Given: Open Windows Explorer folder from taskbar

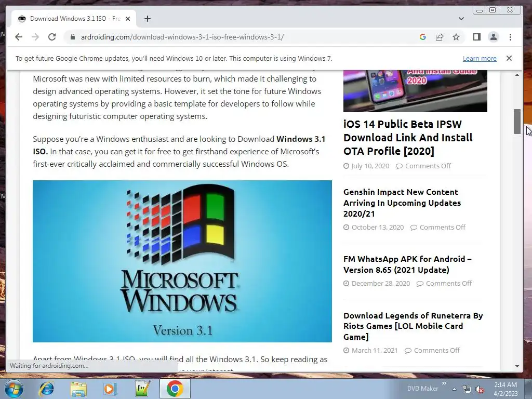Looking at the screenshot, I should [78, 389].
